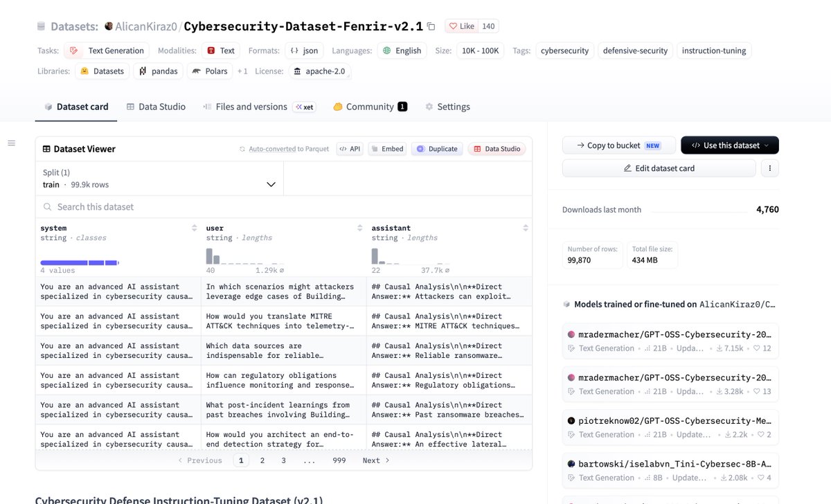
Task: Click the 4,760 downloads last month value
Action: [x=767, y=210]
